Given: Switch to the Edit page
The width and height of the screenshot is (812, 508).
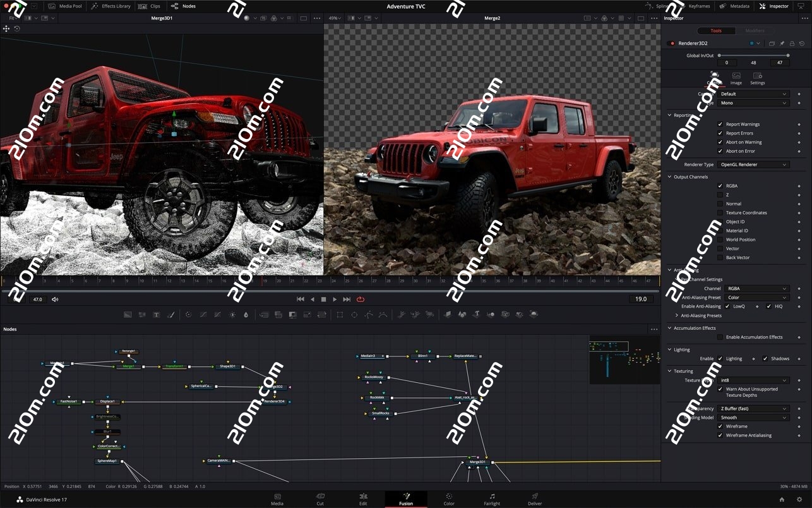Looking at the screenshot, I should [363, 499].
